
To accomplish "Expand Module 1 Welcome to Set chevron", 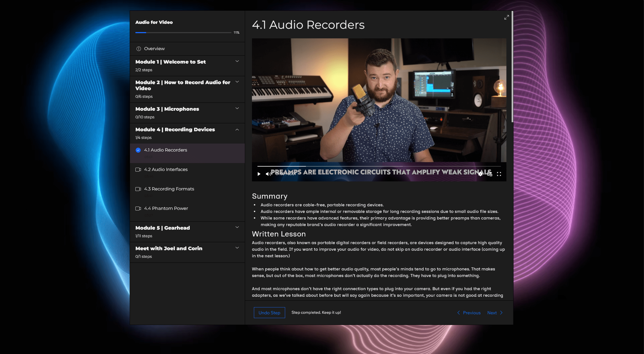I will (237, 61).
